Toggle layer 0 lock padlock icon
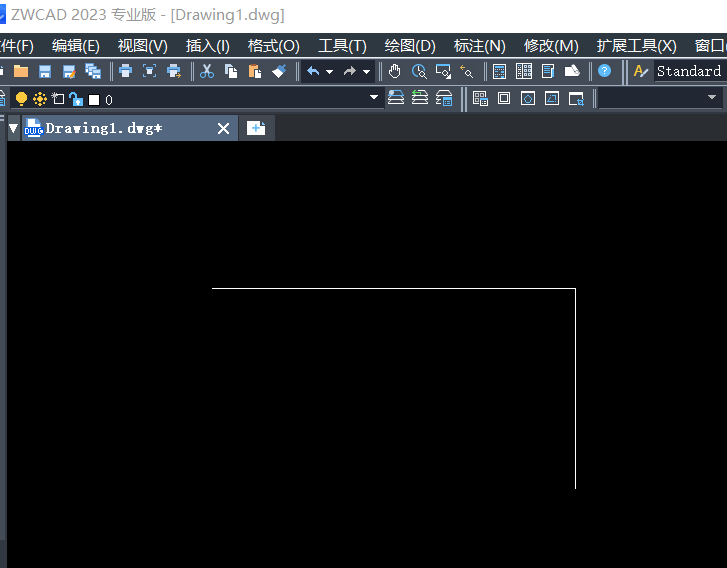727x568 pixels. [x=76, y=99]
